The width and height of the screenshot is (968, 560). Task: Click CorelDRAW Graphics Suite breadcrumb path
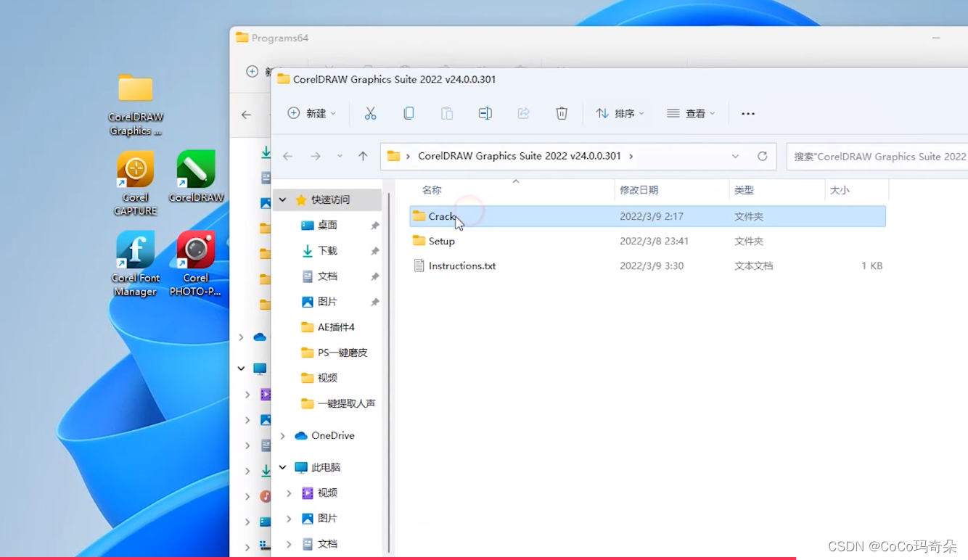point(520,156)
